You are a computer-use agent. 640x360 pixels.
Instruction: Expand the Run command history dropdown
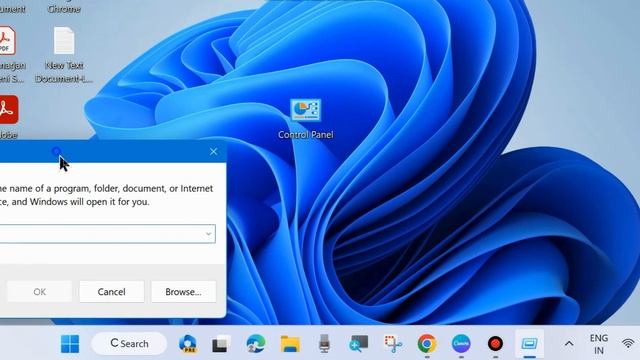[208, 234]
